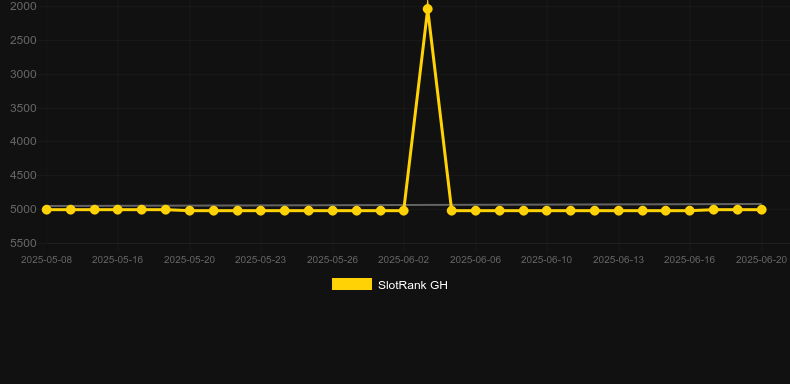
Task: Select the data point above 2025-05-26
Action: click(333, 211)
